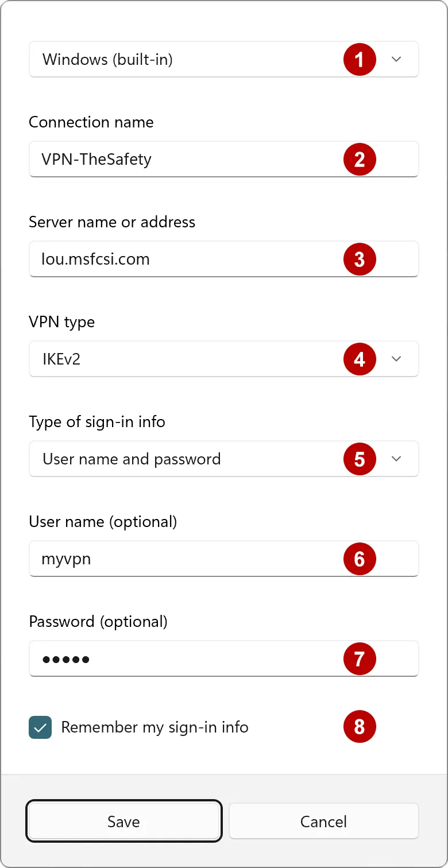Click the red badge numbered 7
448x868 pixels.
tap(360, 658)
